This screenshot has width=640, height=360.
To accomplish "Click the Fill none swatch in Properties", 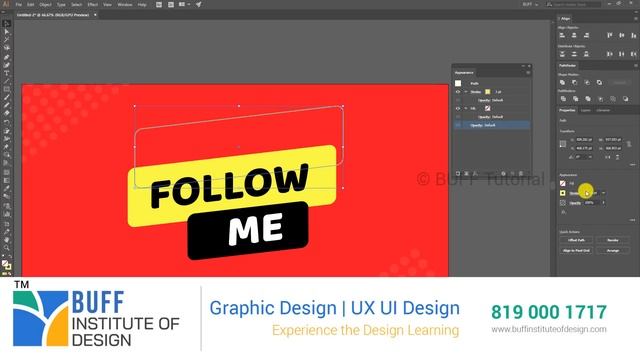I will coord(562,184).
